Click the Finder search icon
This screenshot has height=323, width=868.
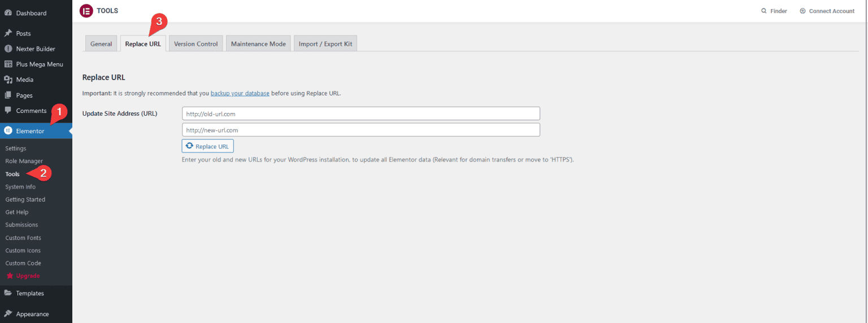(x=764, y=11)
